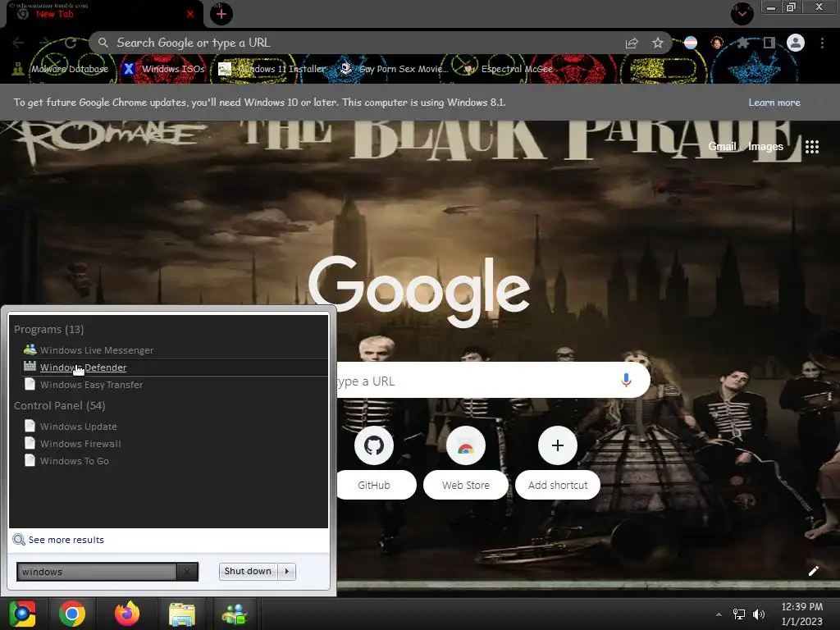Clear the start menu search text
The height and width of the screenshot is (630, 840).
(187, 572)
